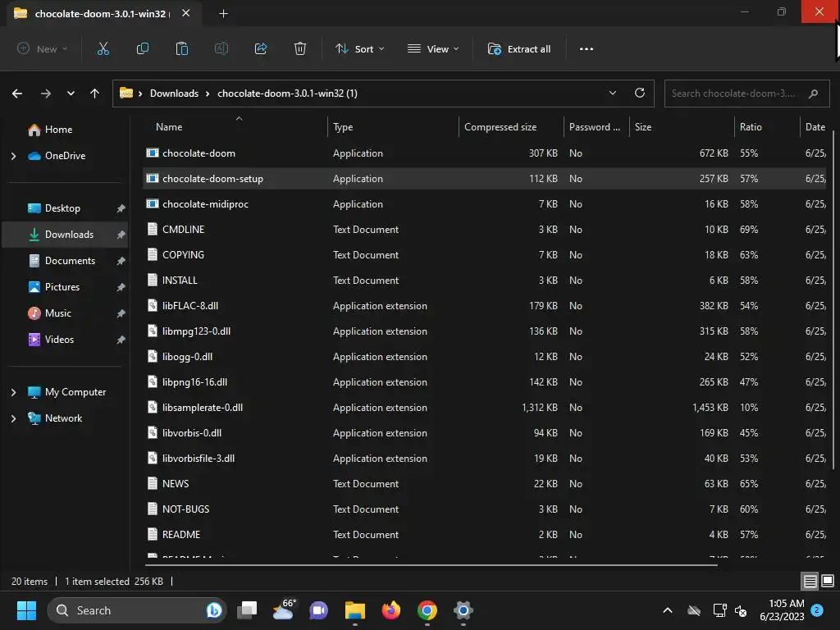Expand address bar history dropdown

click(x=612, y=93)
